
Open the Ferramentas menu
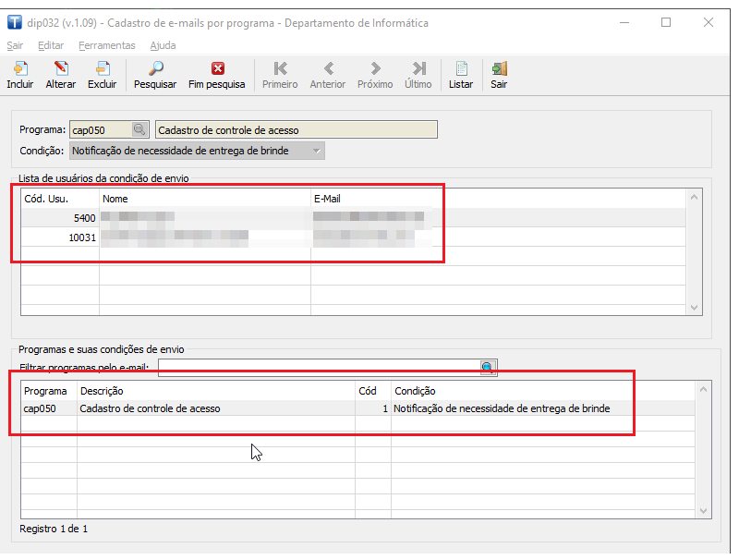click(x=106, y=45)
